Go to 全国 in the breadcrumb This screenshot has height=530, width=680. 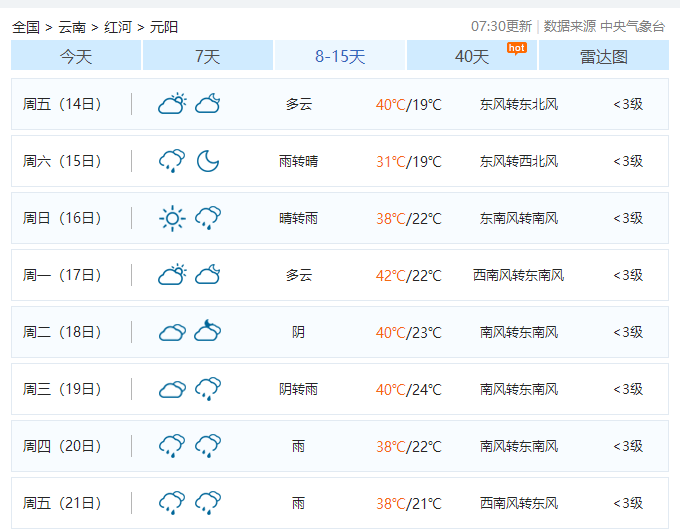26,27
